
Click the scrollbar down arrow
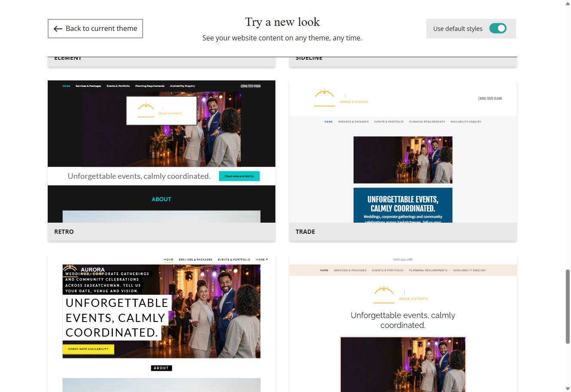(568, 389)
